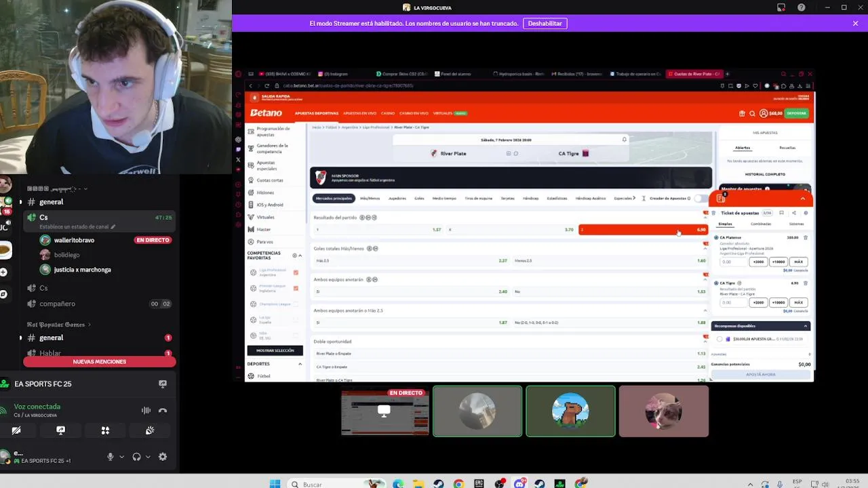Open Apuestas Deportivas in Betano menu
The height and width of the screenshot is (488, 868).
tap(316, 113)
